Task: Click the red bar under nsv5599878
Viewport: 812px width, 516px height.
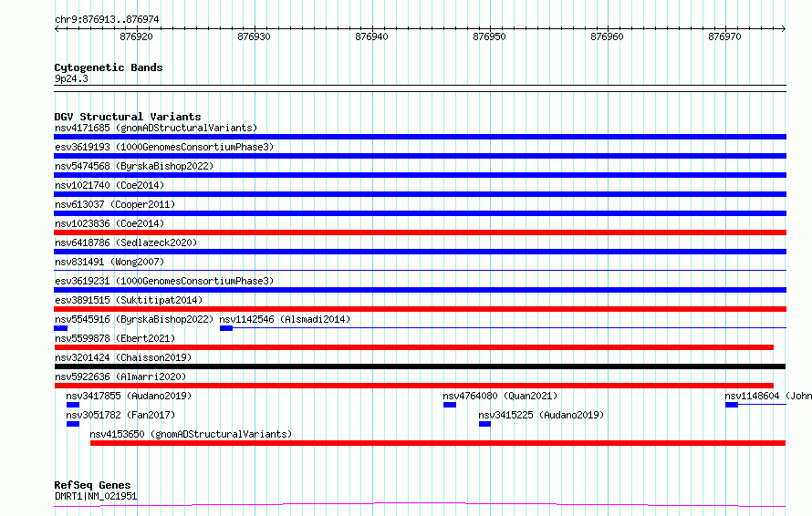Action: (414, 347)
